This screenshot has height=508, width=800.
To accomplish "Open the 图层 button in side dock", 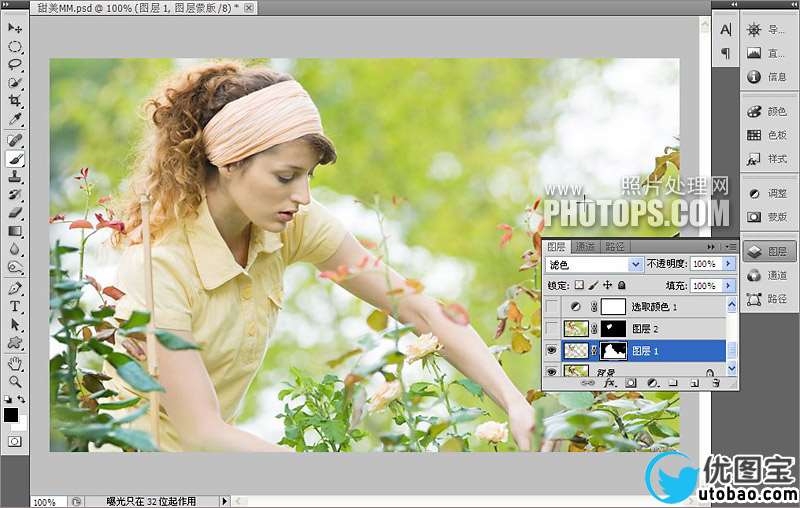I will (768, 251).
